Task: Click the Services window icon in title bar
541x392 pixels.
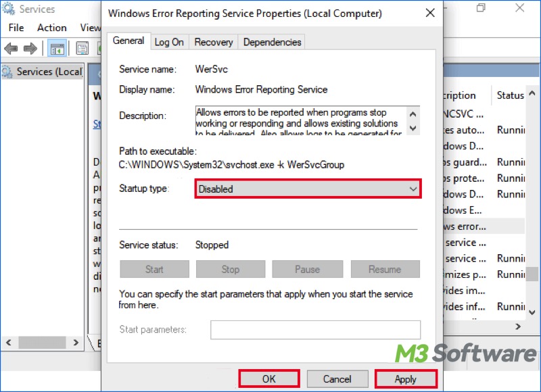Action: 9,9
